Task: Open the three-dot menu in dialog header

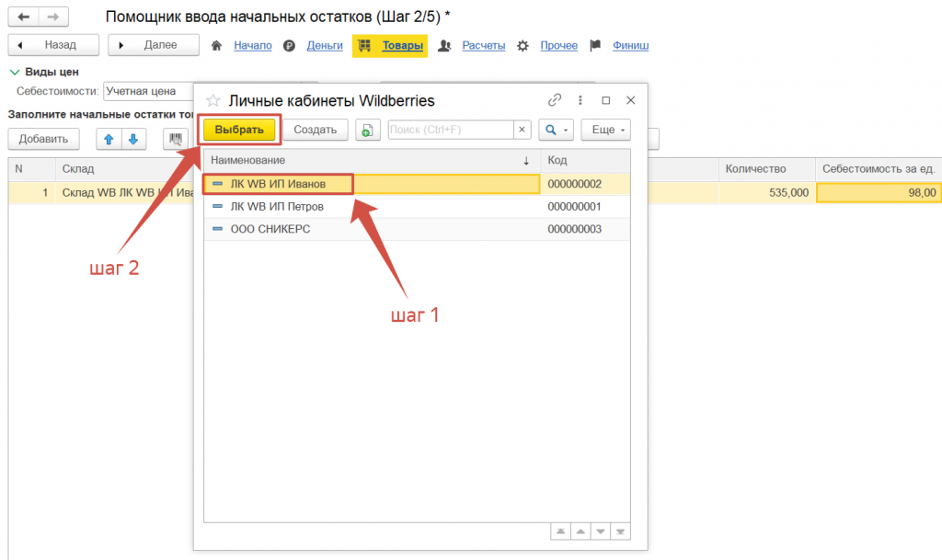Action: [580, 100]
